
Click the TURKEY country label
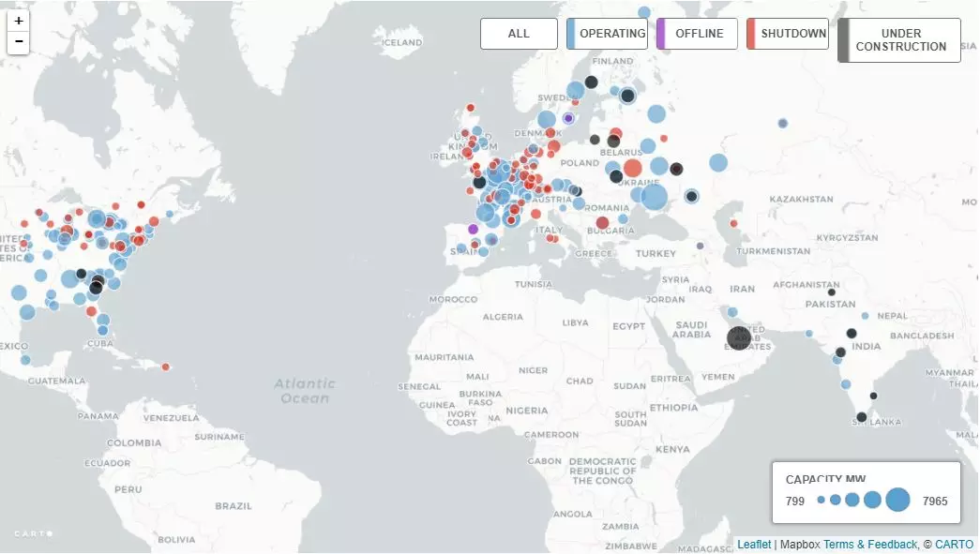pos(656,254)
